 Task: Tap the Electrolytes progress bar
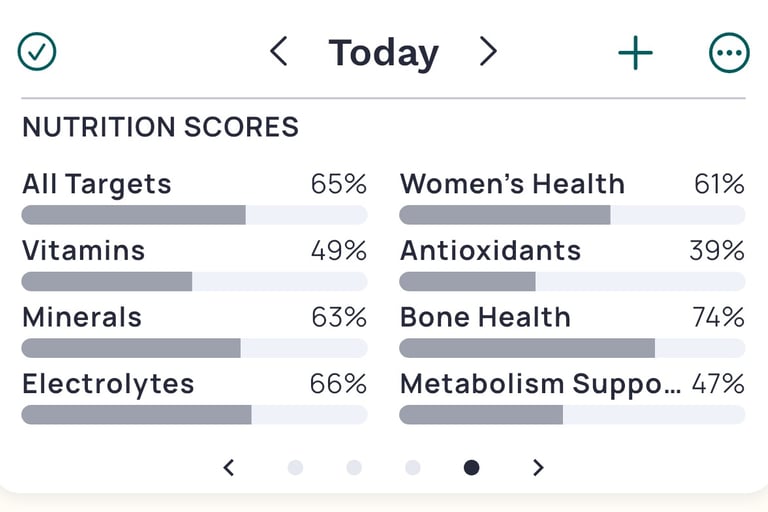pyautogui.click(x=194, y=415)
